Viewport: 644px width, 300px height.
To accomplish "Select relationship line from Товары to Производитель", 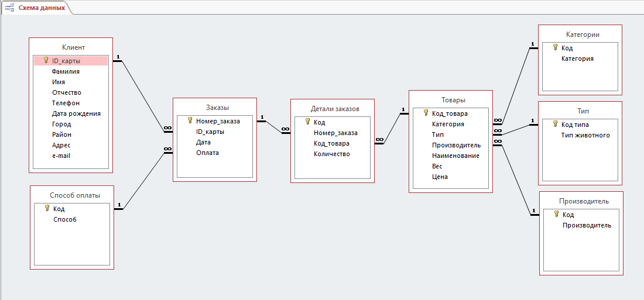I will pos(515,178).
